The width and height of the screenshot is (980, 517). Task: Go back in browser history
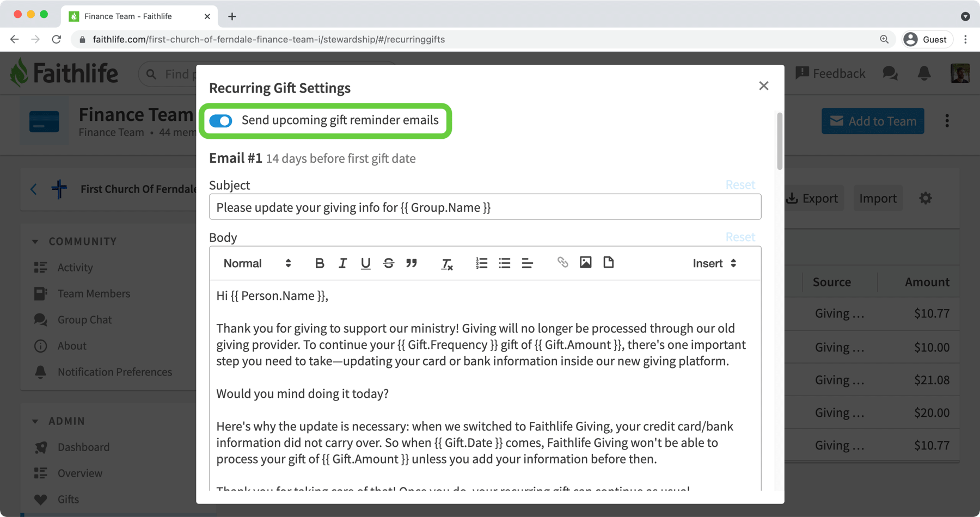click(15, 39)
